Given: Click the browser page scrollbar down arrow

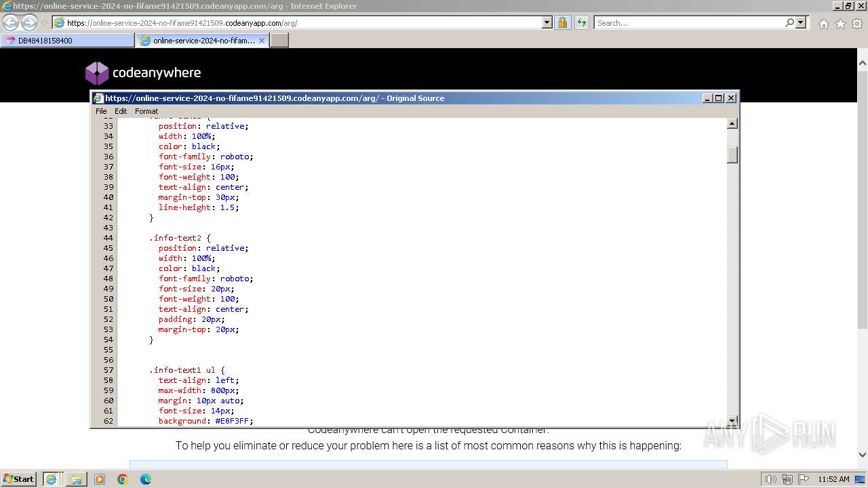Looking at the screenshot, I should coord(862,455).
